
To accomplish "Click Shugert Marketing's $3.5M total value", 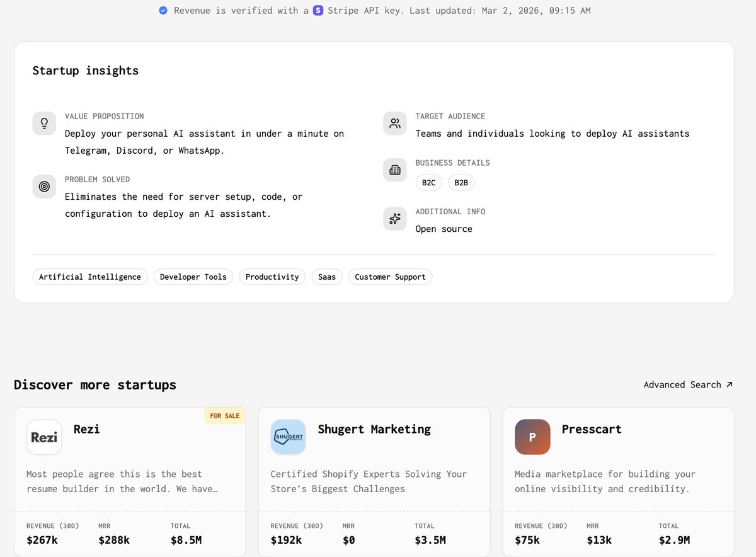I will pos(430,540).
